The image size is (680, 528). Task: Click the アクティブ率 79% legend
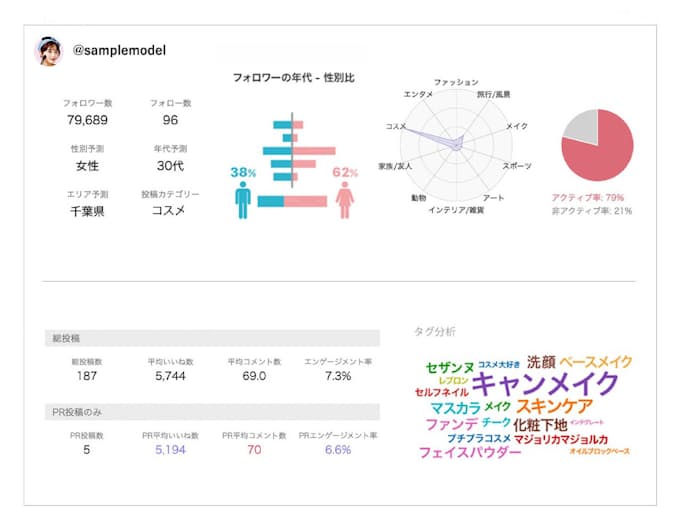[588, 197]
